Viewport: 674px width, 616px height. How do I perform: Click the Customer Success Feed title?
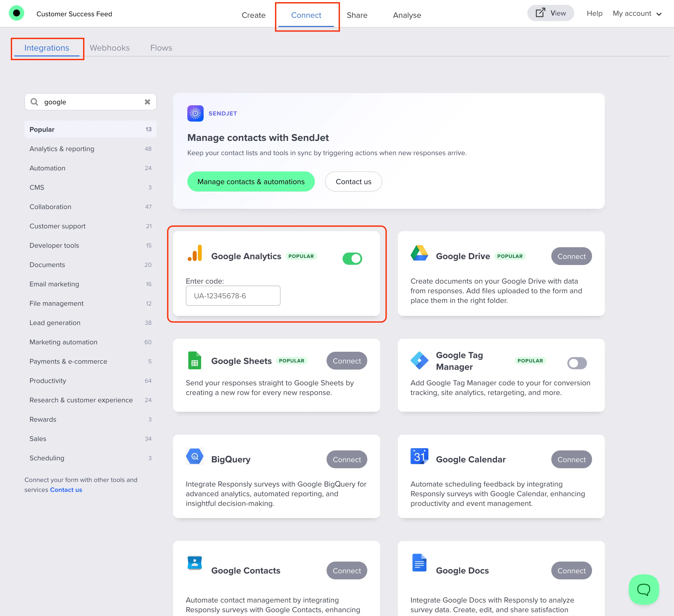[74, 14]
